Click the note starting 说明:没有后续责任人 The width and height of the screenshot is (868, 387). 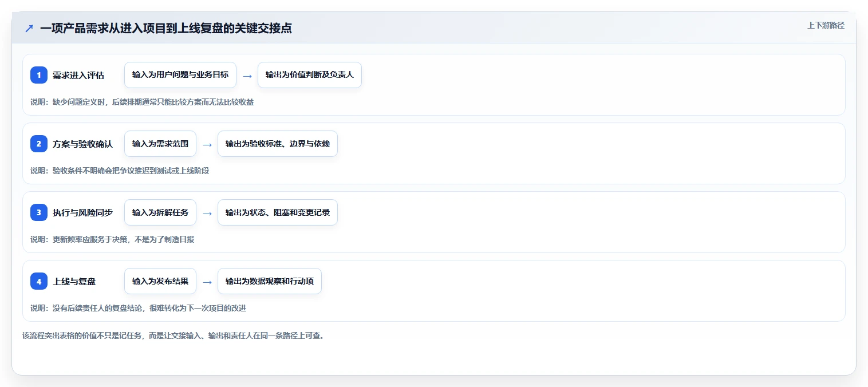tap(138, 308)
